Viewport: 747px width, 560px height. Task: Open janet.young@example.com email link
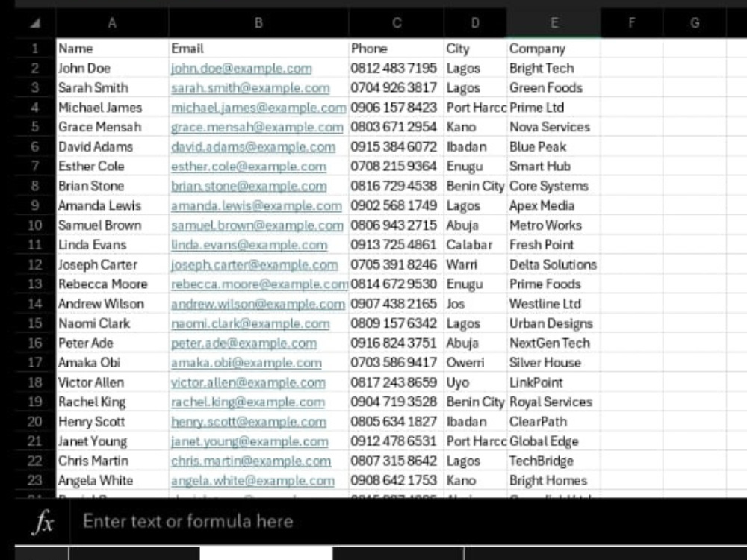249,441
